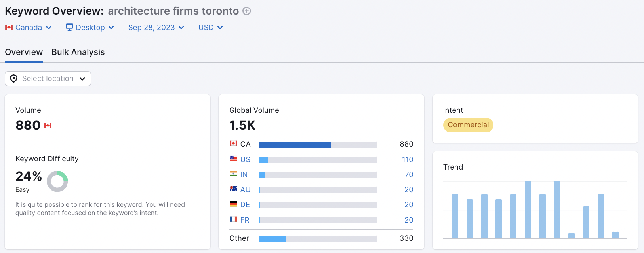This screenshot has height=253, width=644.
Task: Click the Commercial intent badge
Action: point(468,125)
